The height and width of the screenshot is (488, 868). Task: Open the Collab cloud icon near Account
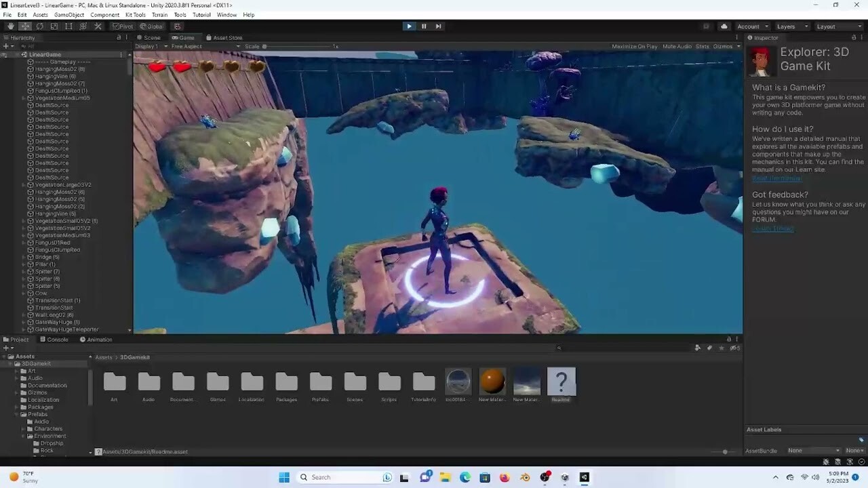[x=724, y=26]
